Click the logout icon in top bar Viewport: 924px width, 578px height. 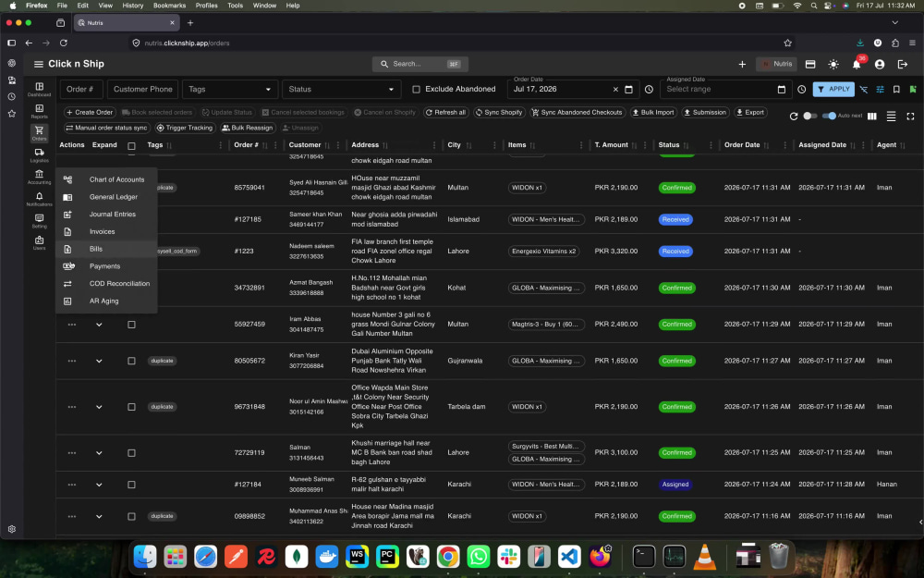pos(902,65)
